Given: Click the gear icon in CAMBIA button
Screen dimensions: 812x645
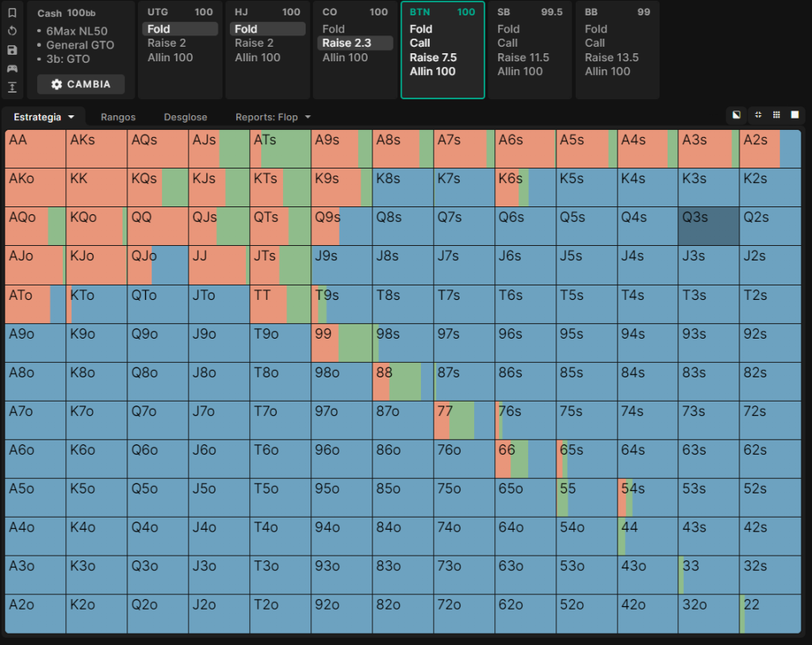Looking at the screenshot, I should click(x=56, y=85).
